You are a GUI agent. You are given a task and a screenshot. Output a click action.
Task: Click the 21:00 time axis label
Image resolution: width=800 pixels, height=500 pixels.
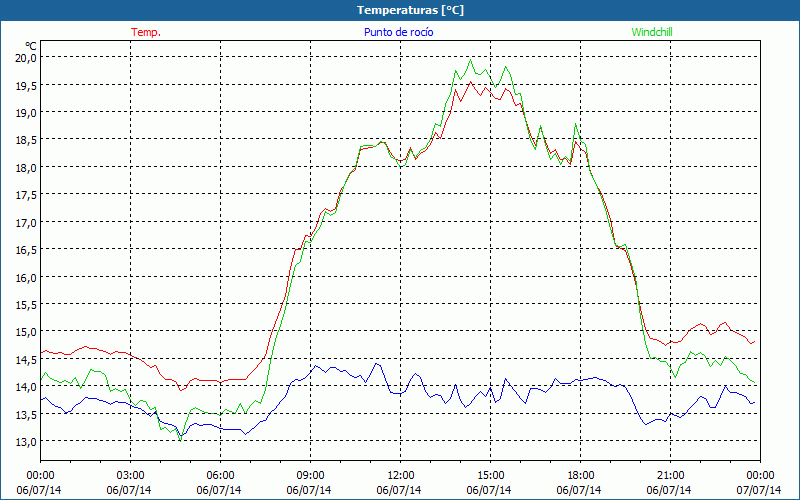[x=670, y=475]
